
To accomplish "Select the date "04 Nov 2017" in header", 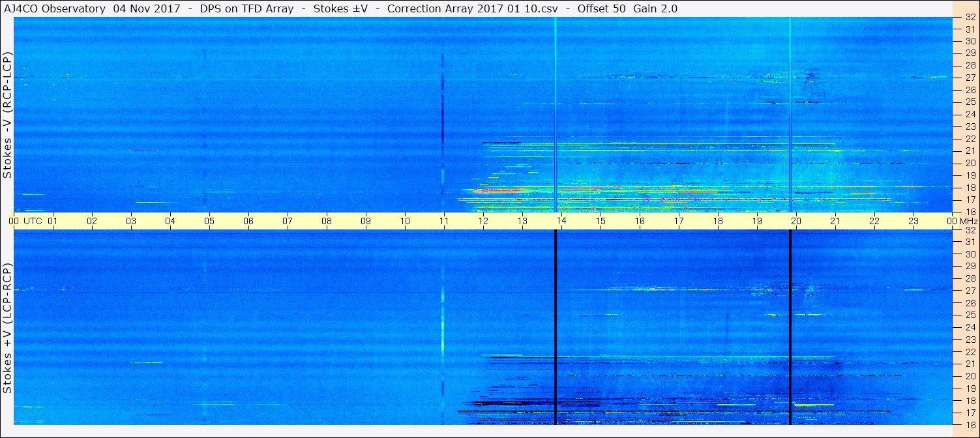I will point(147,8).
